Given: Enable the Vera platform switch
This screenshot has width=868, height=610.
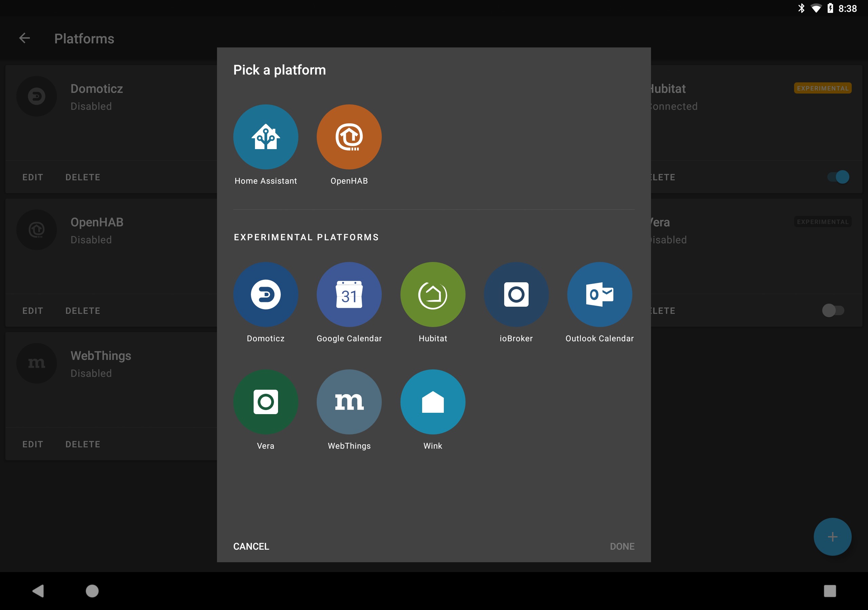Looking at the screenshot, I should [833, 310].
